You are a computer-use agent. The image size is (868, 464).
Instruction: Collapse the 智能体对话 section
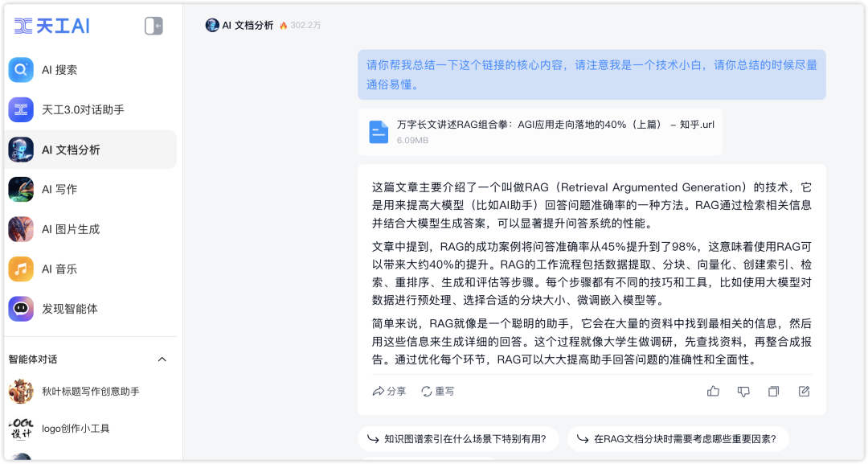(x=162, y=359)
